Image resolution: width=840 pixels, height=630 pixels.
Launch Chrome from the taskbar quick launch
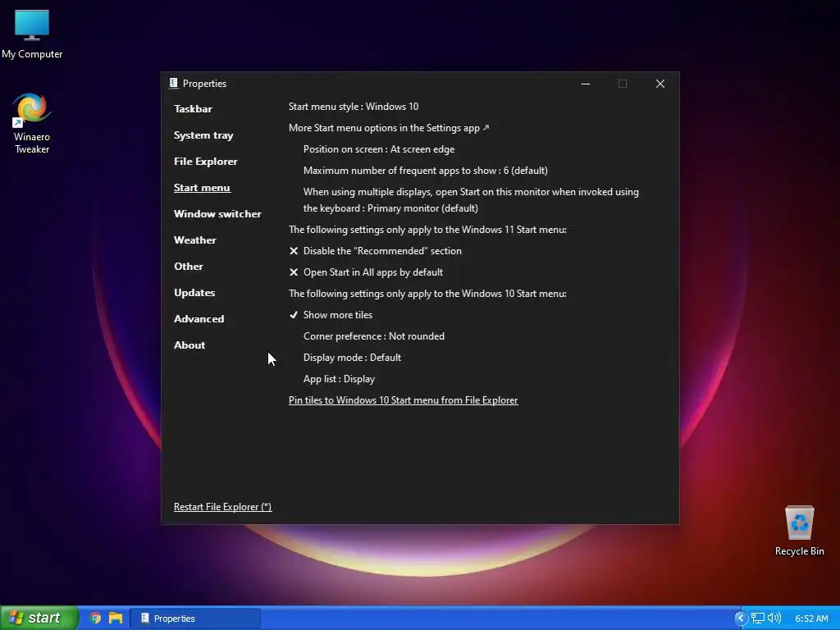coord(95,618)
